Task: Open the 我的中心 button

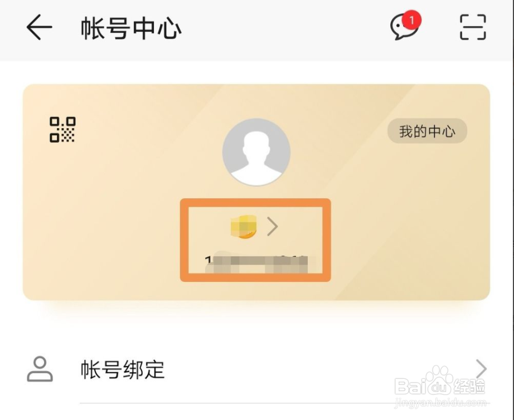Action: click(427, 131)
